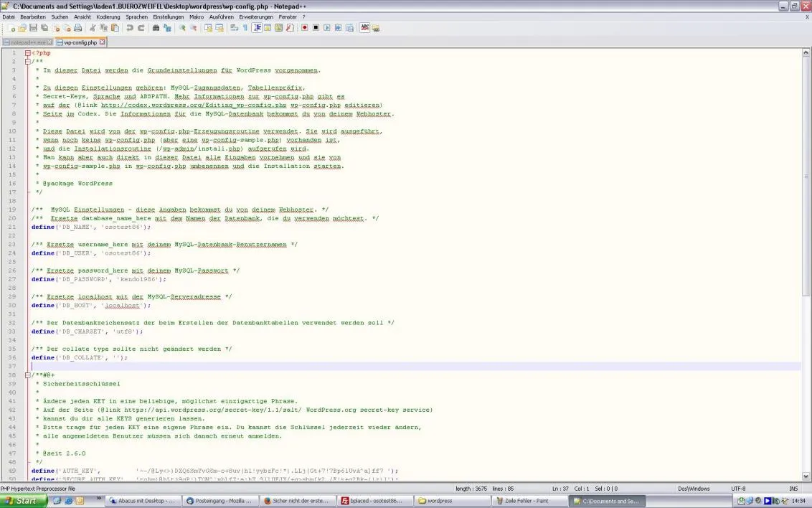This screenshot has width=812, height=508.
Task: Switch to the wp-config.php tab
Action: coord(80,42)
